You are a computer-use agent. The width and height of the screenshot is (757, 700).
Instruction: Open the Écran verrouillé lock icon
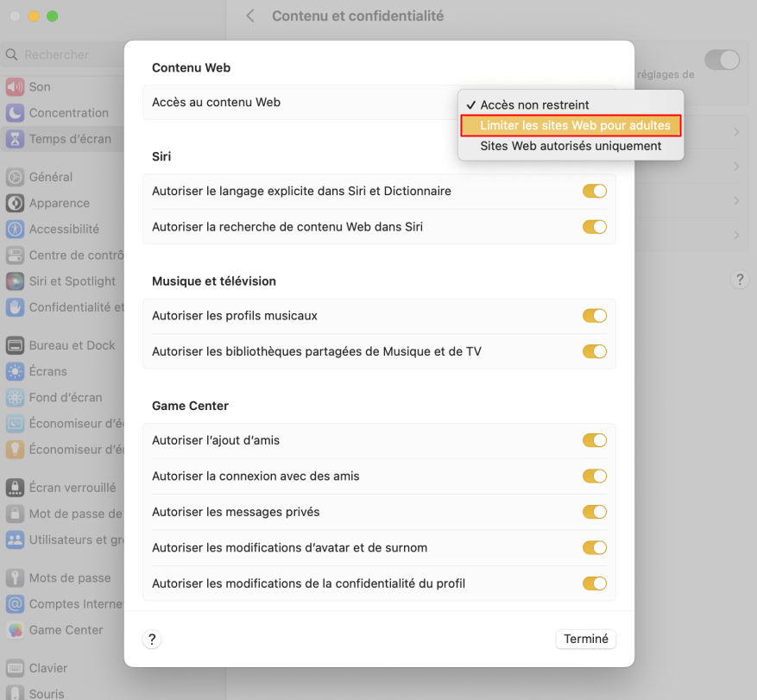pyautogui.click(x=15, y=488)
